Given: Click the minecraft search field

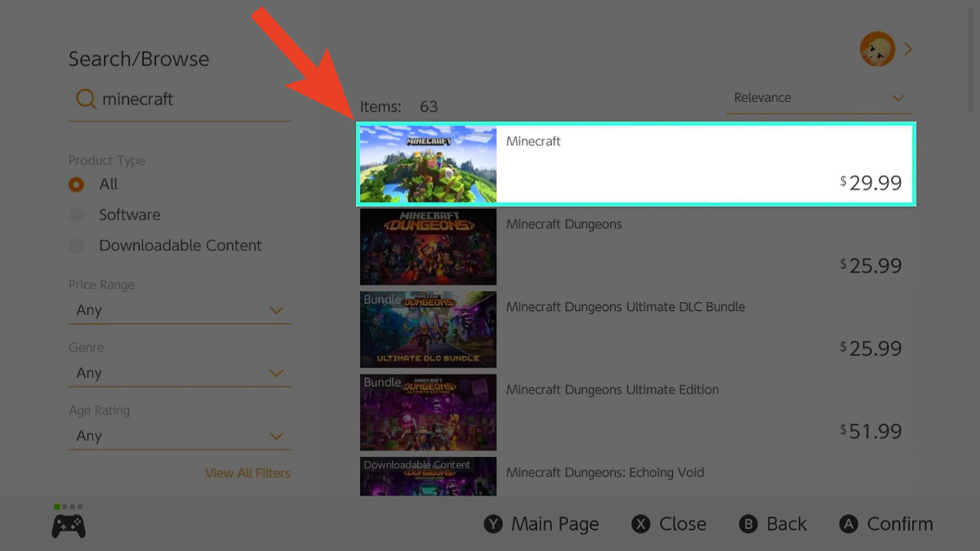Looking at the screenshot, I should click(x=180, y=100).
